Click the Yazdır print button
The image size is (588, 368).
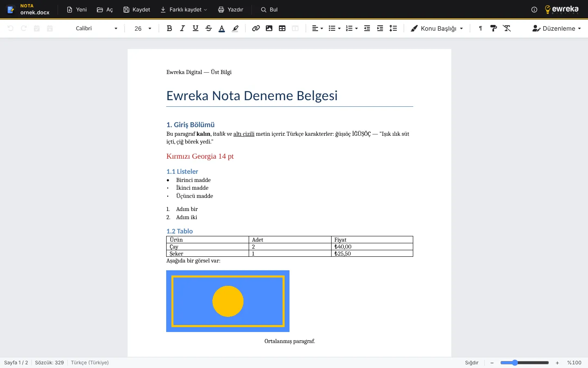tap(230, 9)
